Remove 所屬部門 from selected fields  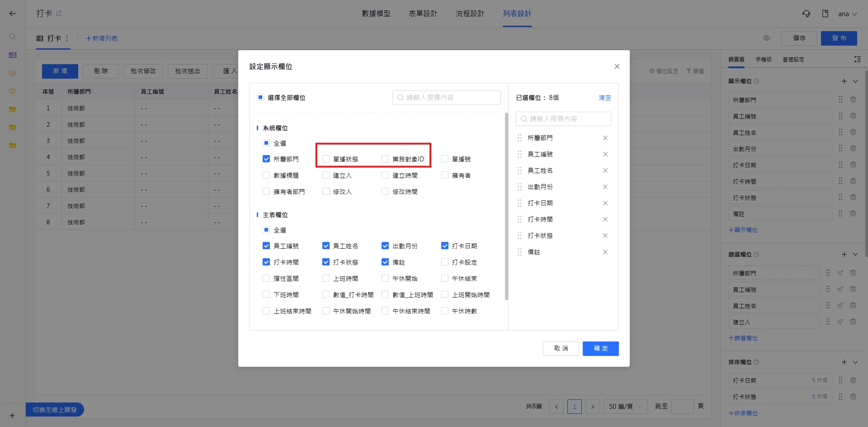coord(605,138)
